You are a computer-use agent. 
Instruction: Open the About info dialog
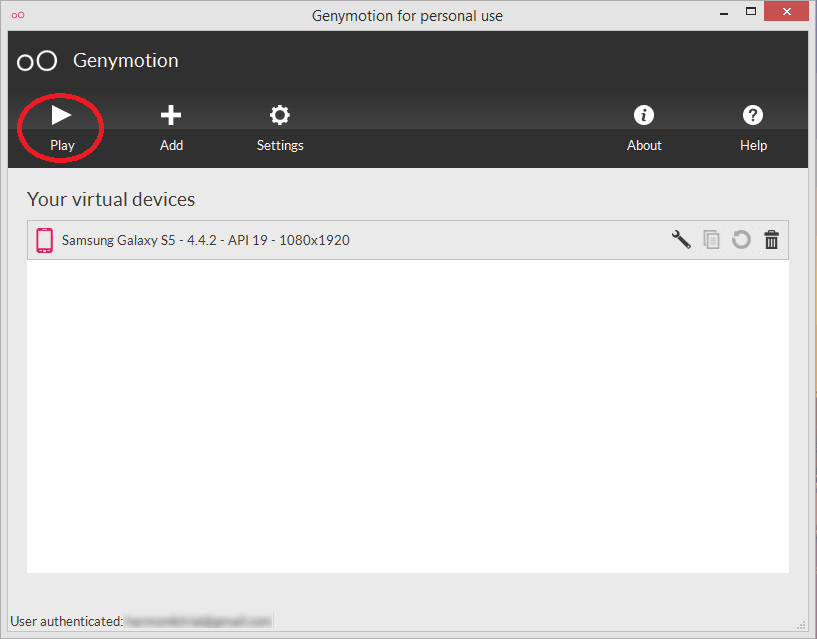tap(644, 128)
